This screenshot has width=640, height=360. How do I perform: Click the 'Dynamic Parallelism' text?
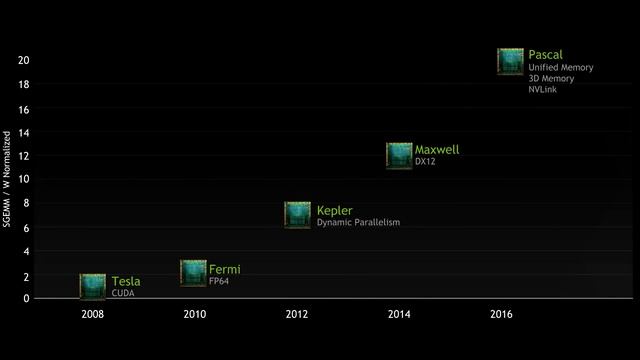coord(358,222)
